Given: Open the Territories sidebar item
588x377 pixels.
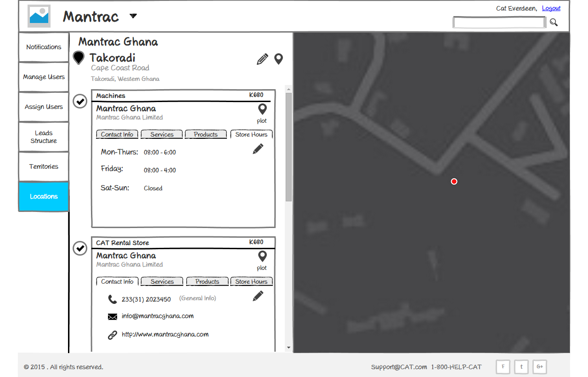Looking at the screenshot, I should tap(44, 166).
